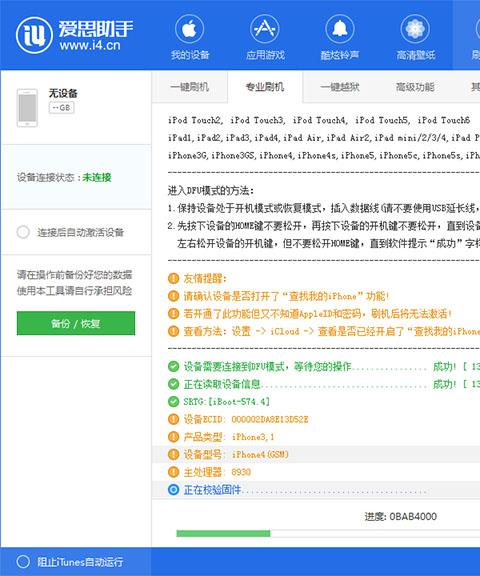Screen dimensions: 480x576
Task: Click blue progress icon beside 正在校验固件
Action: click(x=173, y=490)
